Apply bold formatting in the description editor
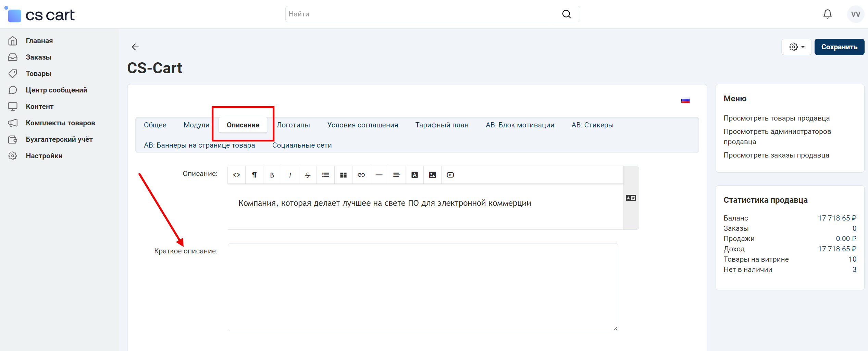The image size is (868, 351). pyautogui.click(x=272, y=175)
